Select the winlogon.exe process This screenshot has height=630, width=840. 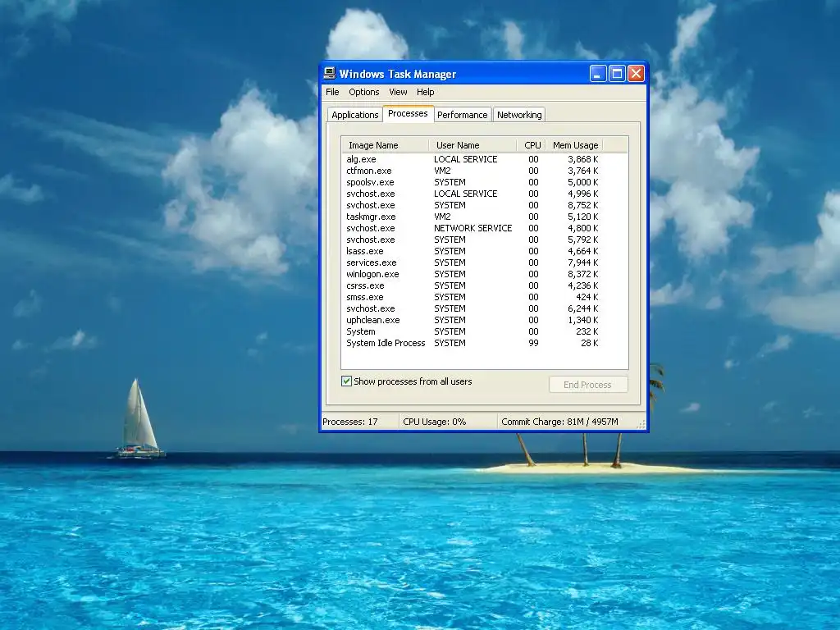484,274
